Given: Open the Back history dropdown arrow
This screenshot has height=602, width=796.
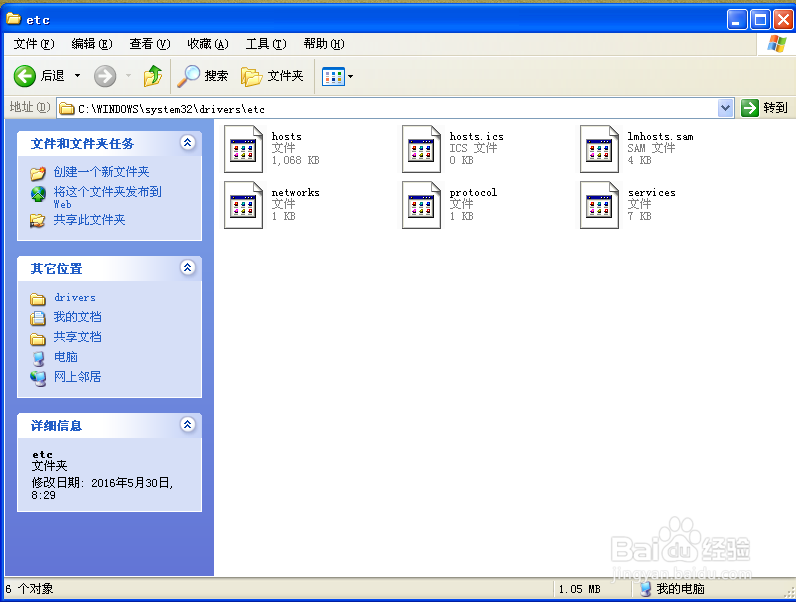Looking at the screenshot, I should click(x=77, y=76).
